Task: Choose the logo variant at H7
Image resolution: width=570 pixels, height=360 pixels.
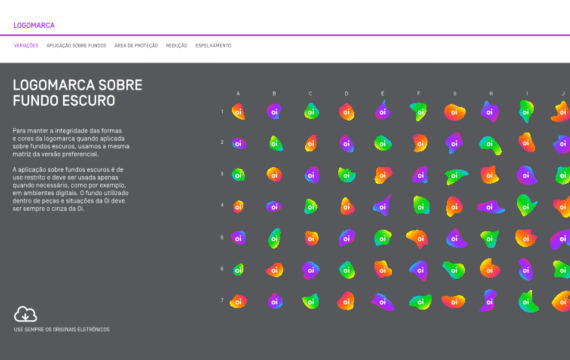Action: [x=489, y=301]
